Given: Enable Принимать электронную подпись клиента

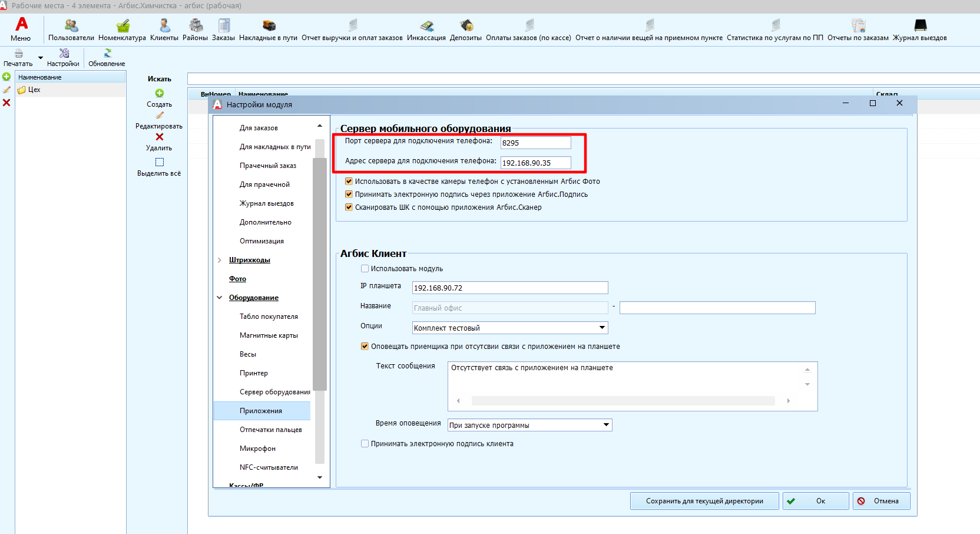Looking at the screenshot, I should (x=365, y=444).
